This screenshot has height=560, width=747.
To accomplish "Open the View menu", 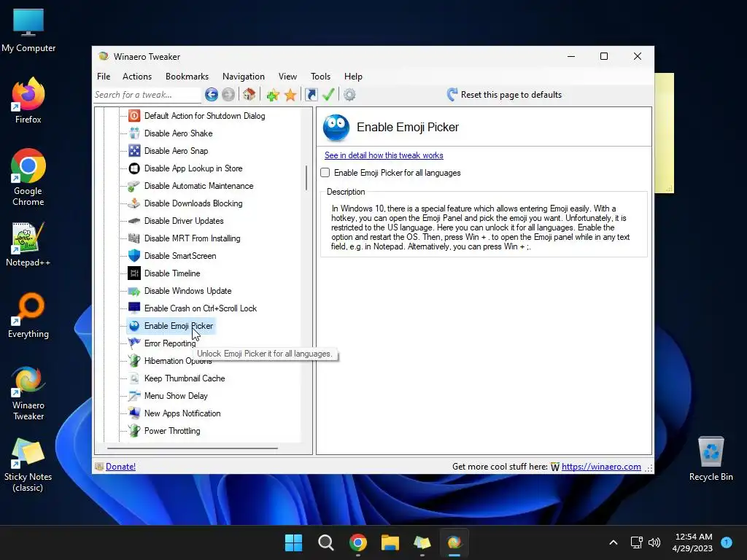I will pyautogui.click(x=287, y=76).
